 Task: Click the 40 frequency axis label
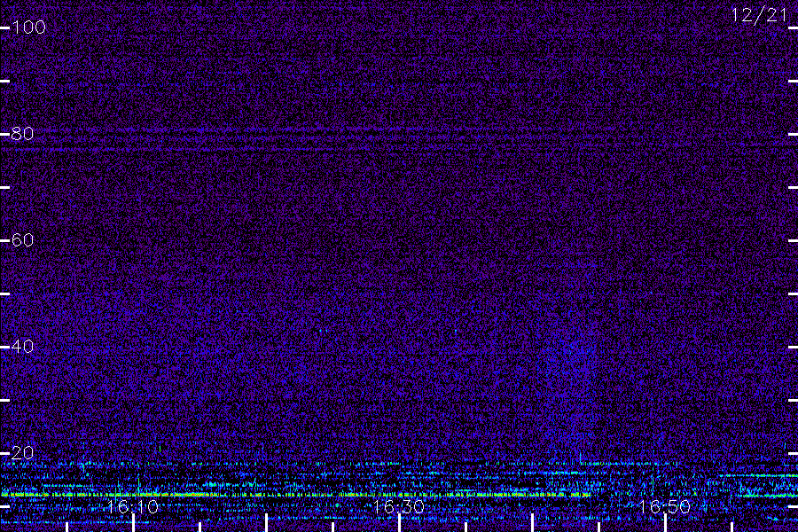(22, 346)
